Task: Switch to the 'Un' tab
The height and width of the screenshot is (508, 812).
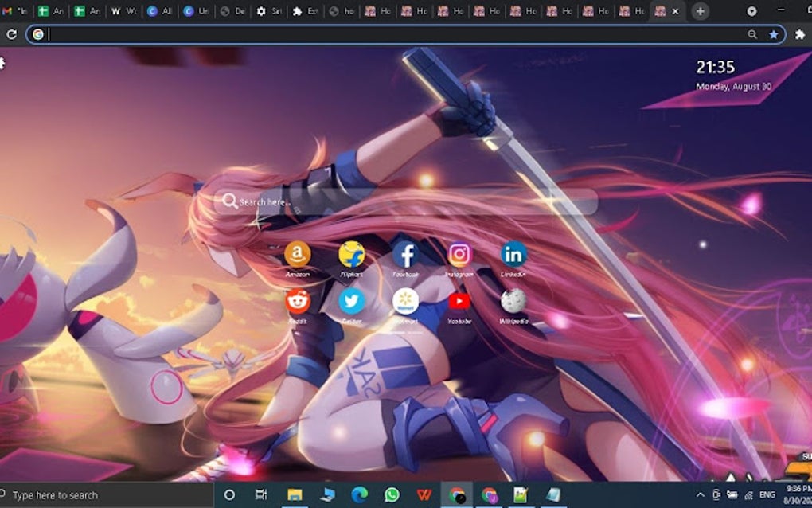Action: 196,11
